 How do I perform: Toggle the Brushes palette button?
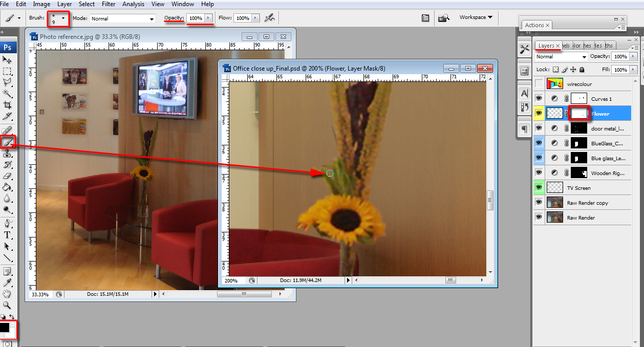click(x=425, y=18)
